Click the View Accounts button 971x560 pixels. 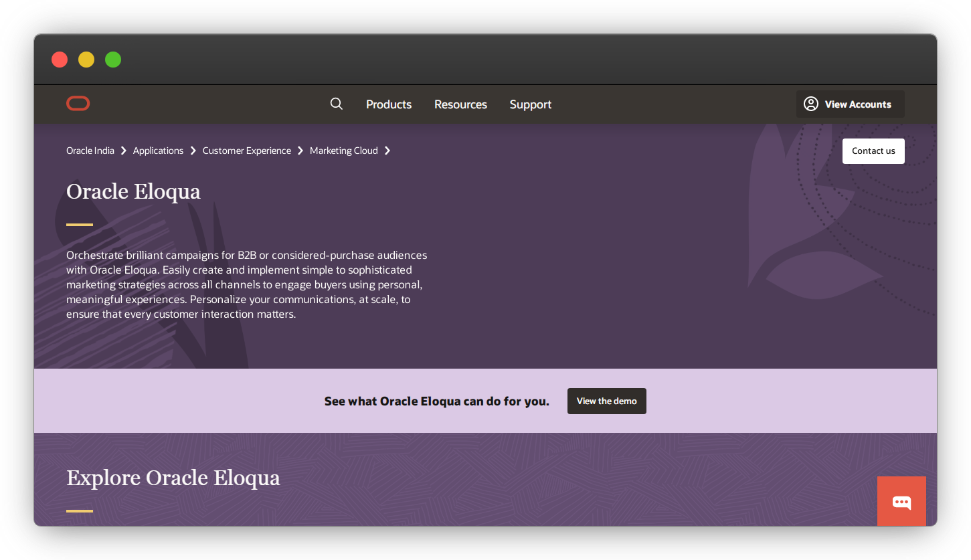(x=850, y=104)
